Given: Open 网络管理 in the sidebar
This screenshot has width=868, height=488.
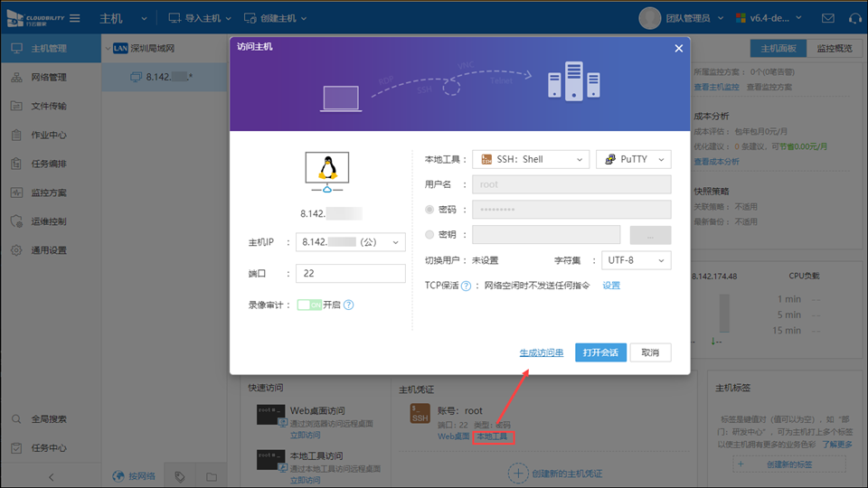Looking at the screenshot, I should pos(49,77).
